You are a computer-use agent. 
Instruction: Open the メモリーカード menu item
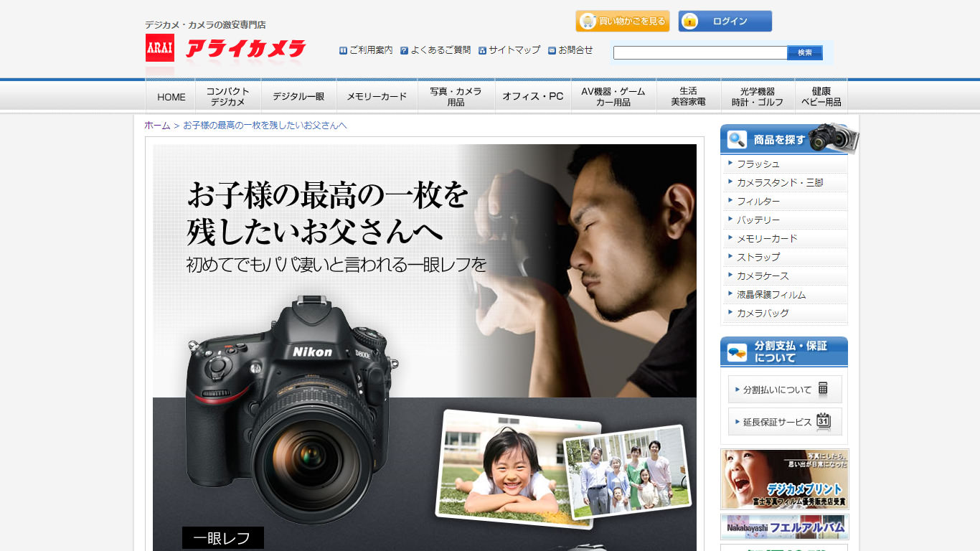click(x=377, y=96)
